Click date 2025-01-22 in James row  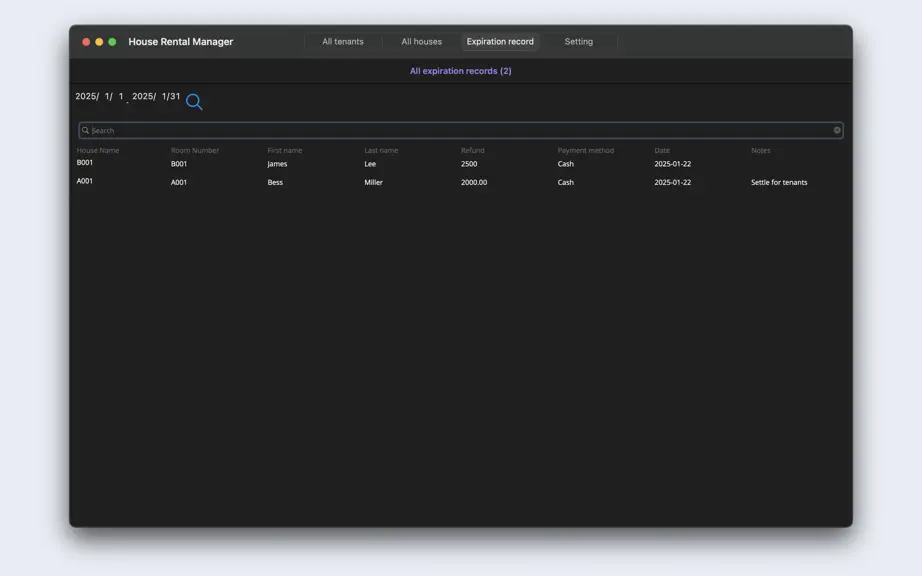tap(673, 164)
